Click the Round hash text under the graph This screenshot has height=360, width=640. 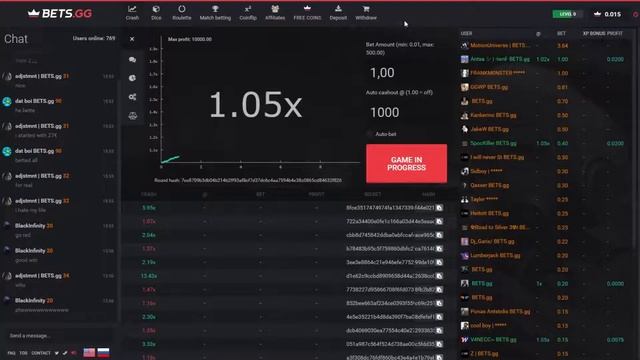coord(248,180)
